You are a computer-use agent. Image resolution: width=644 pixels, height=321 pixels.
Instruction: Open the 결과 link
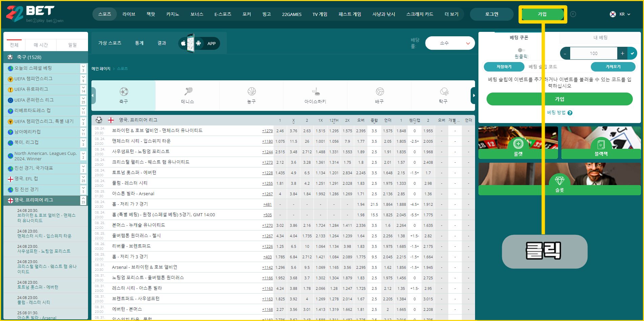162,43
